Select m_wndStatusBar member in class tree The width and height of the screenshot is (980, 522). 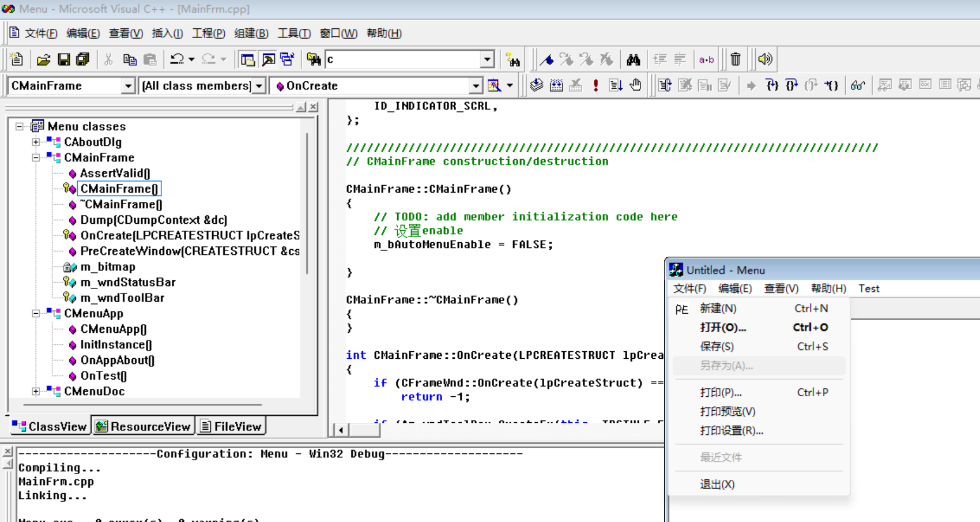(x=127, y=282)
